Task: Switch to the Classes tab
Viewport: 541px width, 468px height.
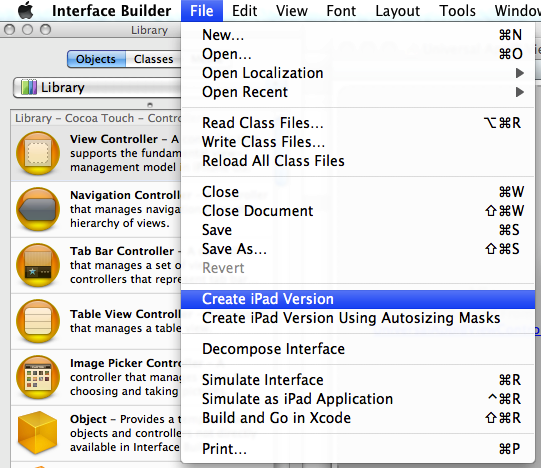Action: pos(154,59)
